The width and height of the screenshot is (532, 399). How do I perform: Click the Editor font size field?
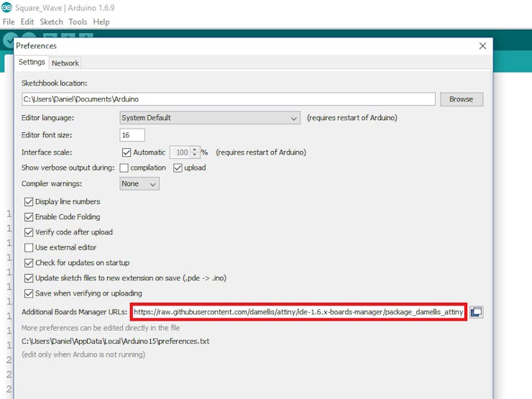click(132, 135)
